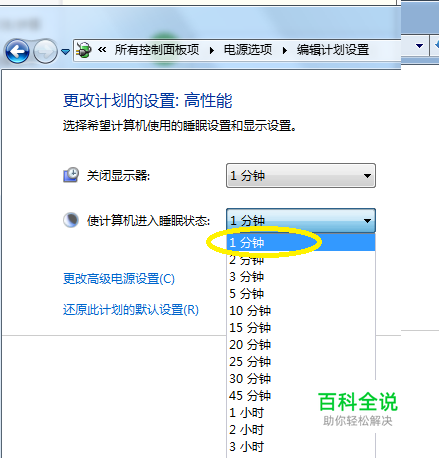Click 还原此计划的默认设置(R) link
The height and width of the screenshot is (458, 439).
coord(131,310)
